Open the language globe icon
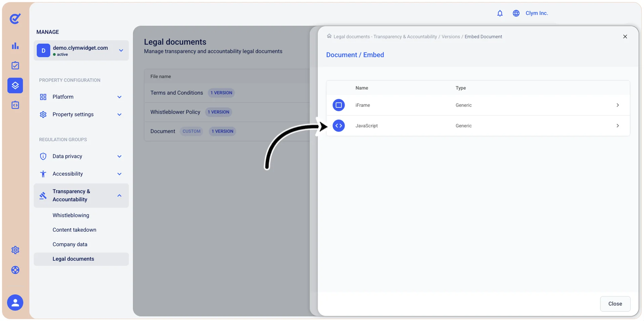644x321 pixels. pyautogui.click(x=516, y=13)
